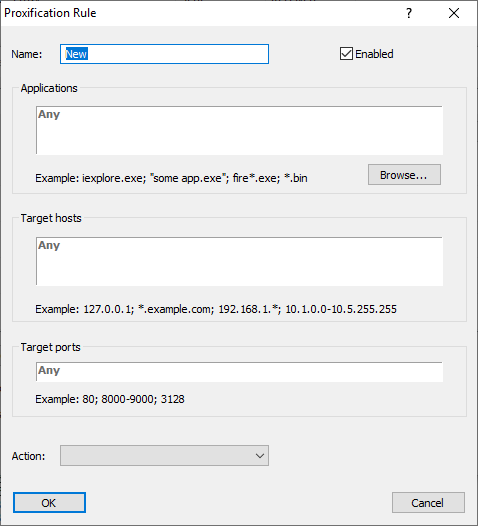Screen dimensions: 478x526
Task: Click the Action: label
Action: 29,456
